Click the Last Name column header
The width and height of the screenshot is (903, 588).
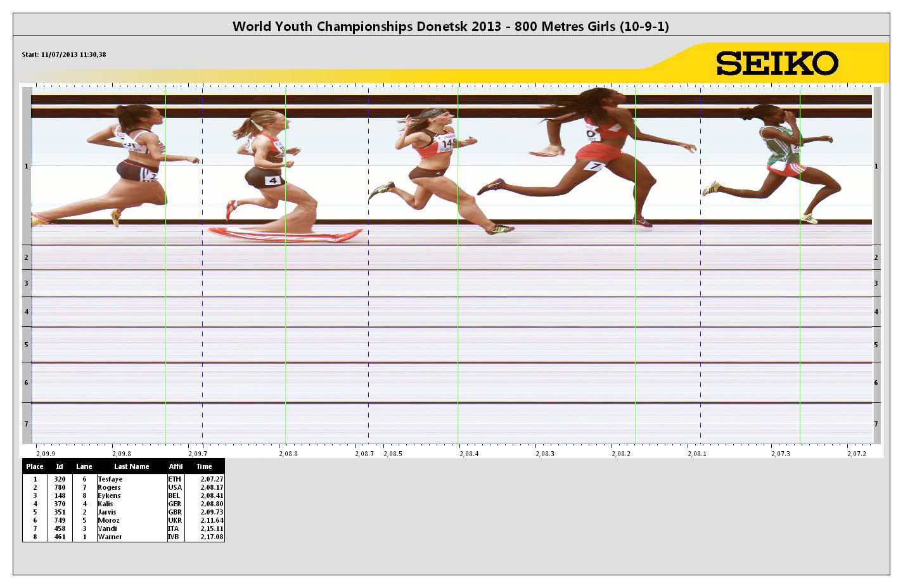[131, 466]
